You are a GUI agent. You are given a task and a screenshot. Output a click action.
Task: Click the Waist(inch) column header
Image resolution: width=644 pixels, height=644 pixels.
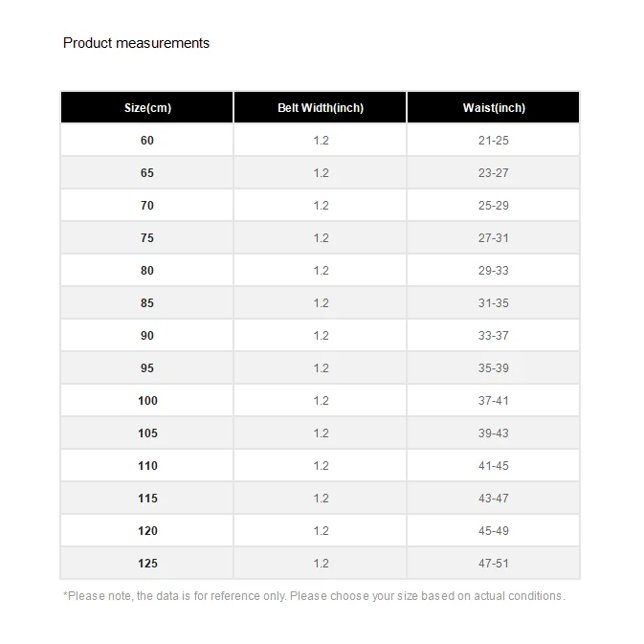pos(494,107)
